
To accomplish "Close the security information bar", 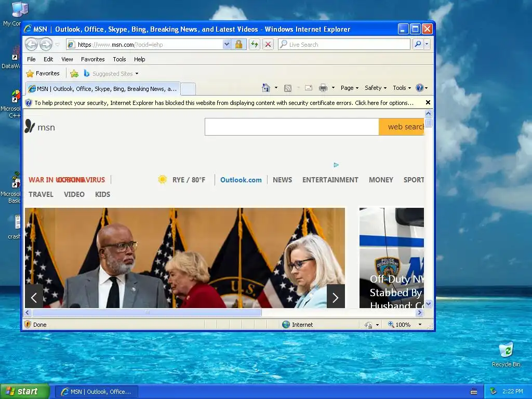I will pyautogui.click(x=428, y=102).
